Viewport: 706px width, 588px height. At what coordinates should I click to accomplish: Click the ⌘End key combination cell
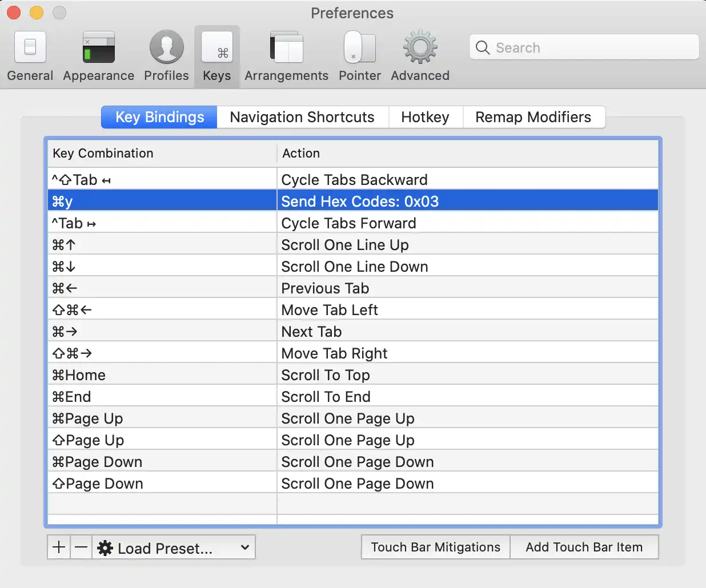coord(162,396)
